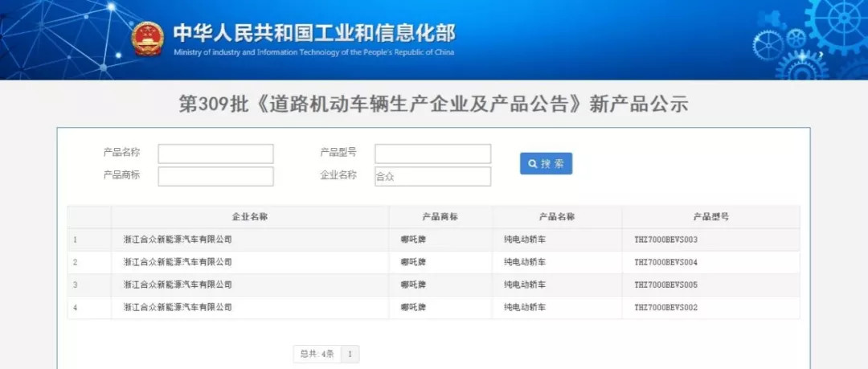Click row number 3 cell
Screen dimensions: 868x369
coord(89,285)
